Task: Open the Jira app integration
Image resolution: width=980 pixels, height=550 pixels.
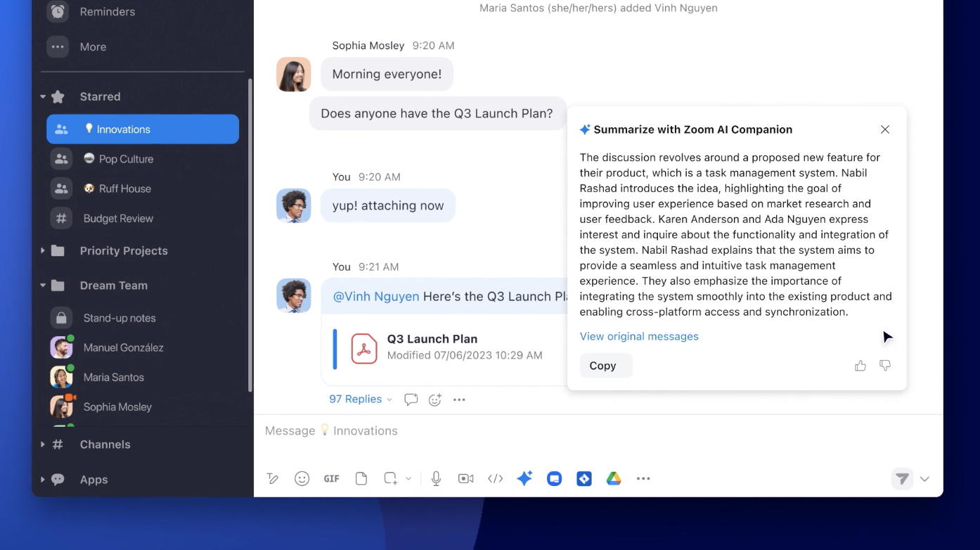Action: pyautogui.click(x=584, y=479)
